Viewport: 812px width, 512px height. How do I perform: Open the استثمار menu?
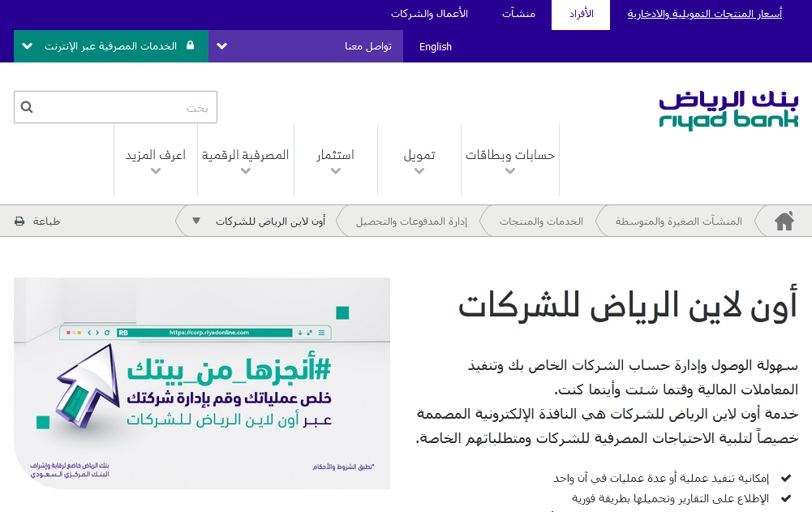336,155
